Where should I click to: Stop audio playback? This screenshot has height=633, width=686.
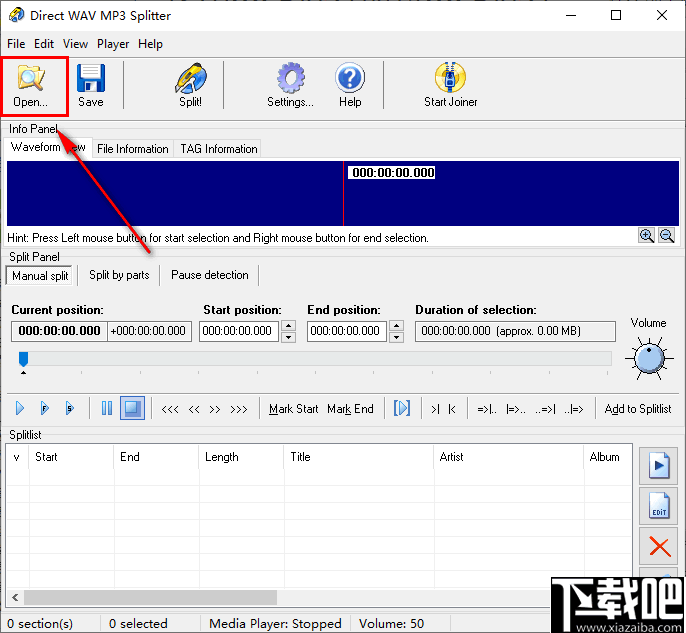click(x=133, y=409)
